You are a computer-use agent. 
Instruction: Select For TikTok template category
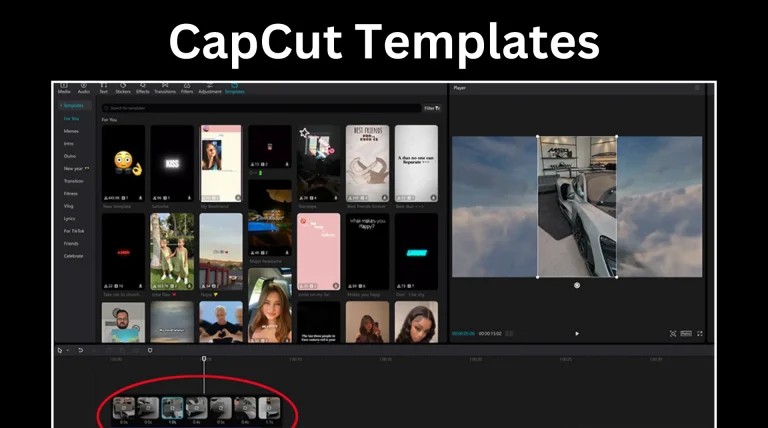click(x=74, y=231)
